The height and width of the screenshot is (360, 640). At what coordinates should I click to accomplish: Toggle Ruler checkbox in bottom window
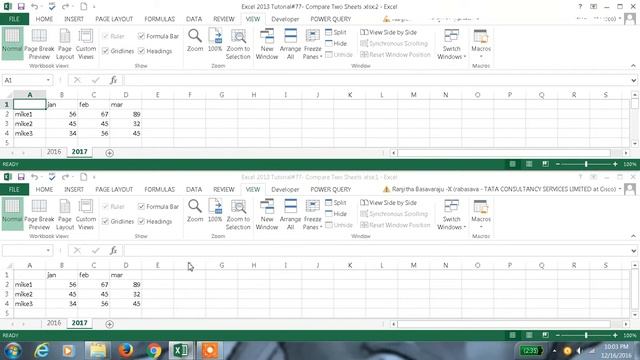pyautogui.click(x=106, y=207)
